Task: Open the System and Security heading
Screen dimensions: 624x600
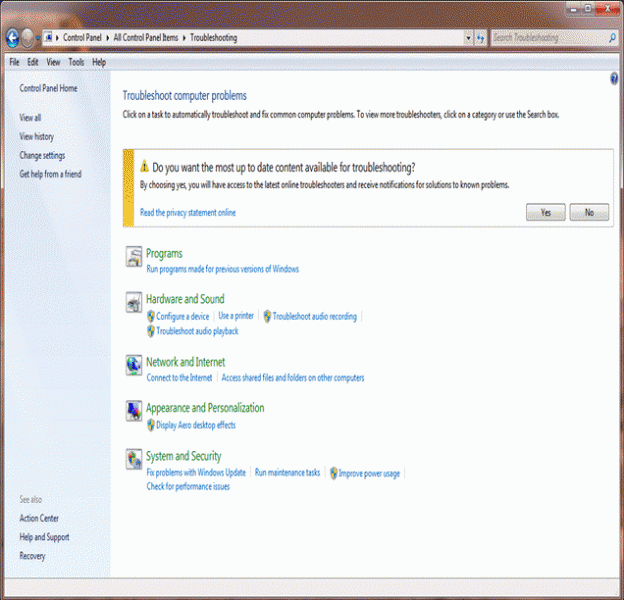Action: pyautogui.click(x=183, y=456)
